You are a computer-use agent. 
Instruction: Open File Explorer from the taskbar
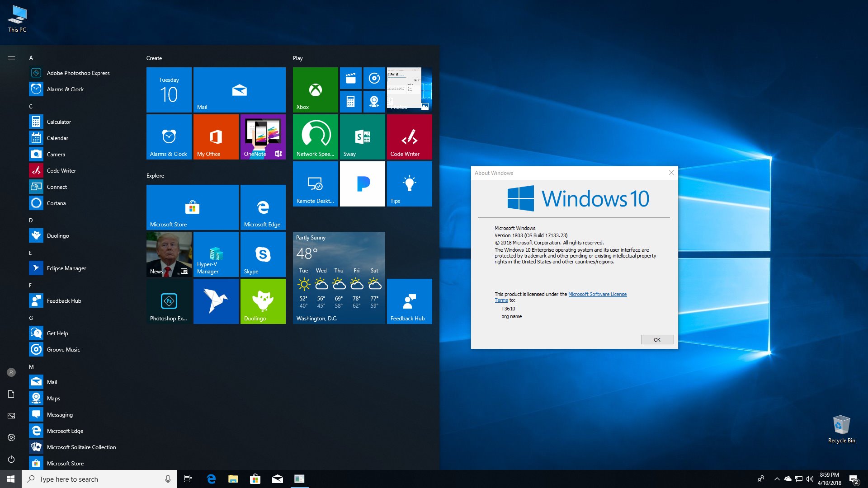(x=233, y=479)
